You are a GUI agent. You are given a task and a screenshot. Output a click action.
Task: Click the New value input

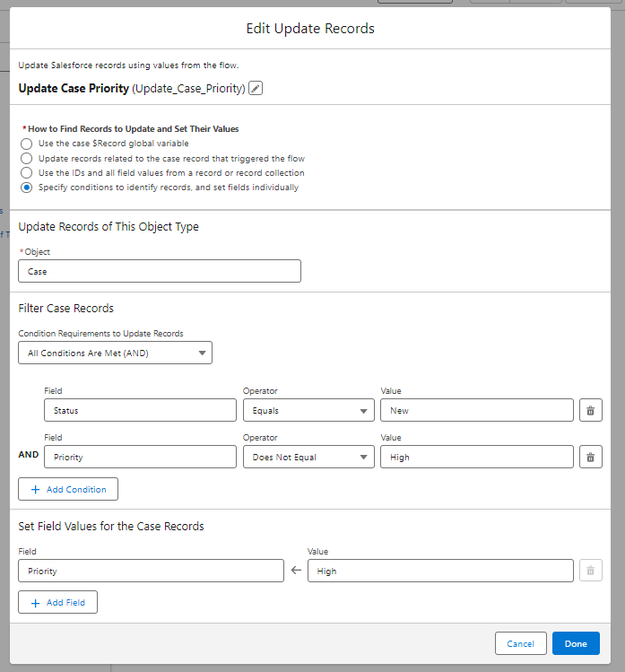tap(476, 410)
